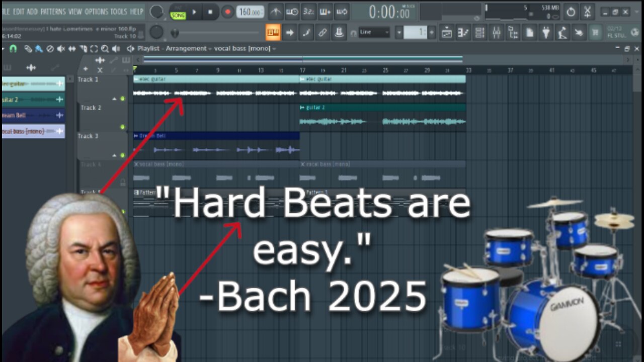Image resolution: width=644 pixels, height=362 pixels.
Task: Toggle the link/multilink controllers icon
Action: coord(323,33)
